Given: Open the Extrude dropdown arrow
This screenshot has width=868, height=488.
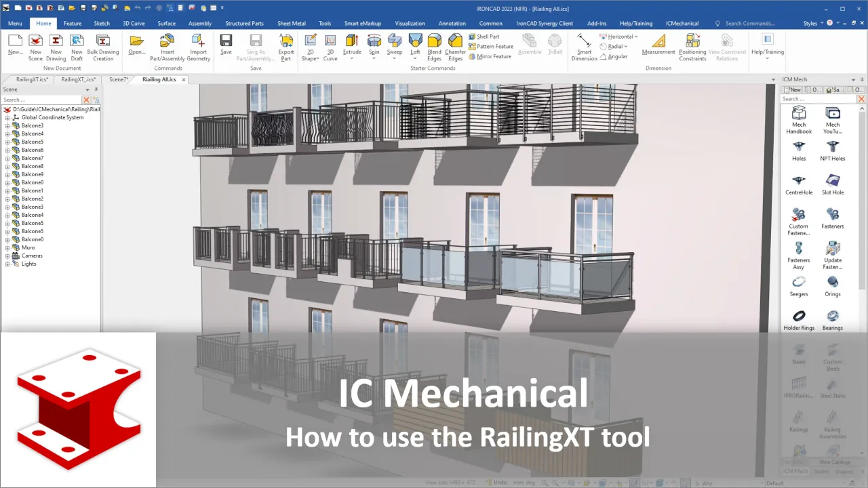Looking at the screenshot, I should coord(352,58).
